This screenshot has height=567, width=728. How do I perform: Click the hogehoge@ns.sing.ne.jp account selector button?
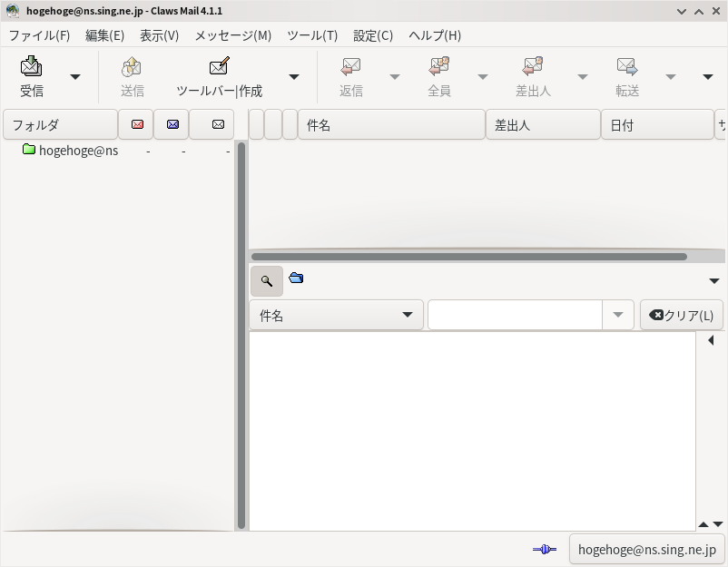(647, 550)
